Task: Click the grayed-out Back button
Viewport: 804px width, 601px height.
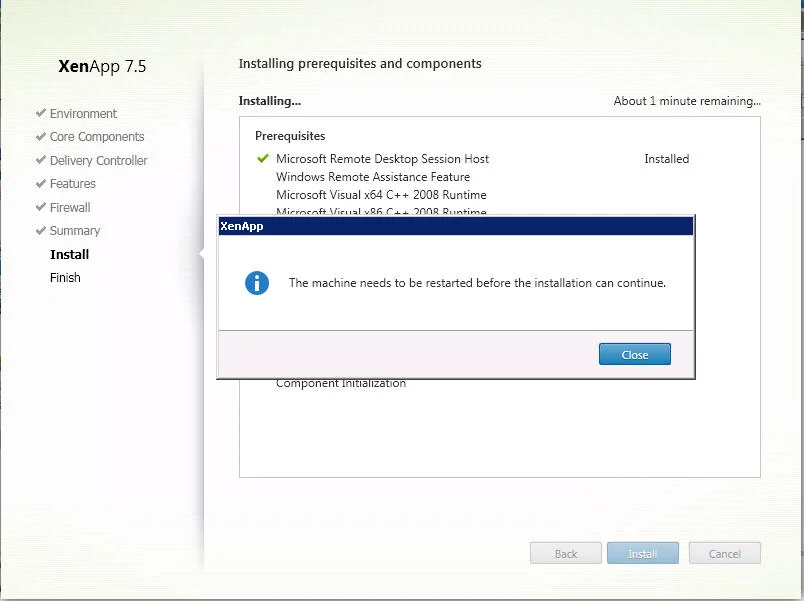Action: point(566,553)
